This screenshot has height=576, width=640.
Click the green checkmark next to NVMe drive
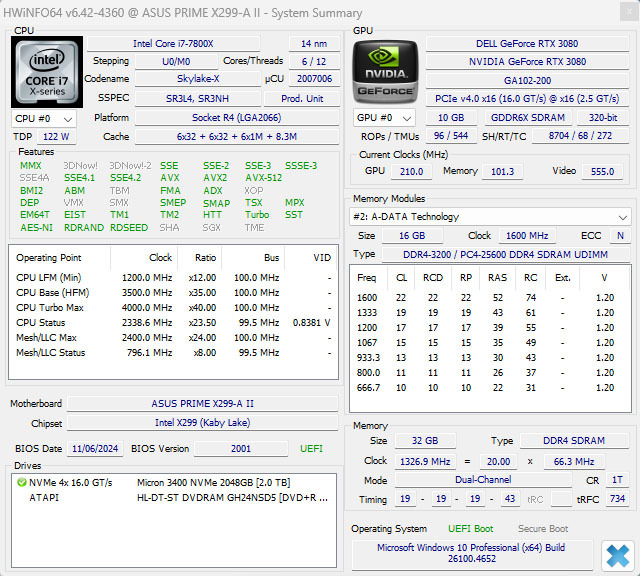click(21, 483)
